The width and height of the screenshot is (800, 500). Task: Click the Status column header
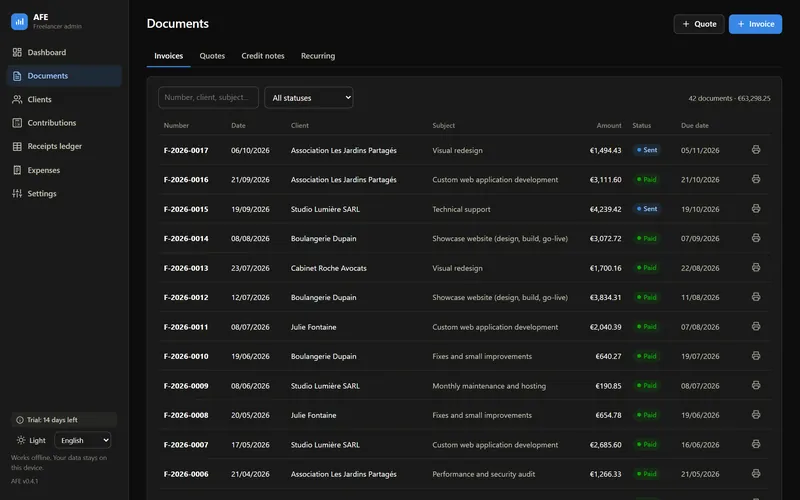click(x=641, y=126)
